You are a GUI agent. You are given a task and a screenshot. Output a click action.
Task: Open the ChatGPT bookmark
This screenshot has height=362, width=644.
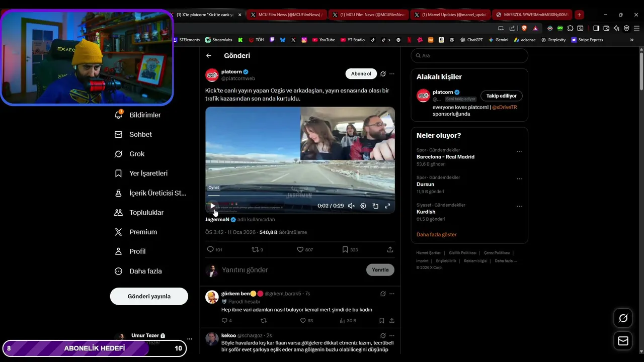471,40
